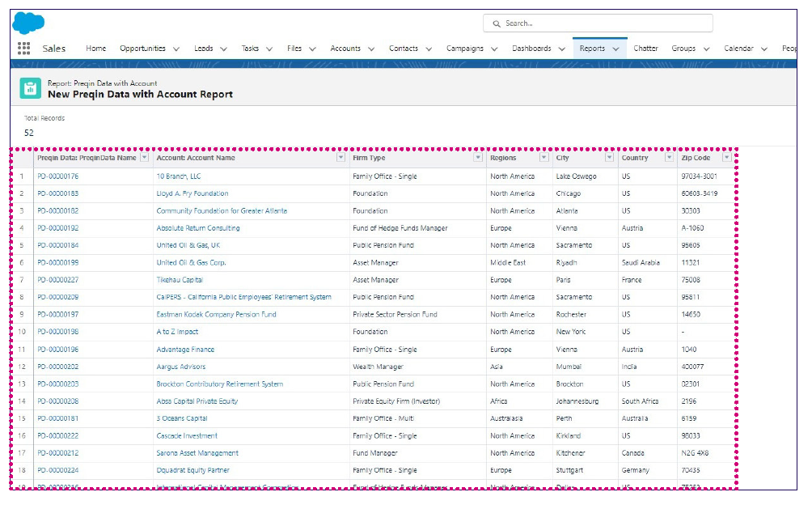Open the Home tab
812x509 pixels.
click(x=95, y=49)
